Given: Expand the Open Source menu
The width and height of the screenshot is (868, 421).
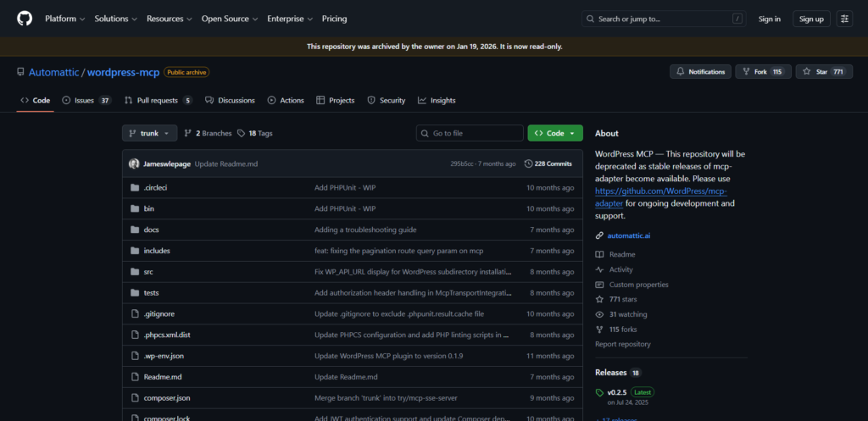Looking at the screenshot, I should (229, 19).
